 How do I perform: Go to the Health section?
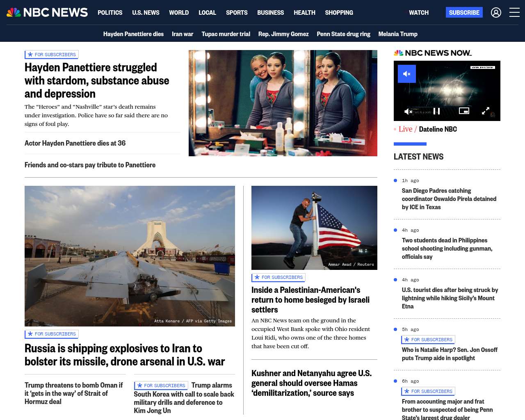click(304, 13)
